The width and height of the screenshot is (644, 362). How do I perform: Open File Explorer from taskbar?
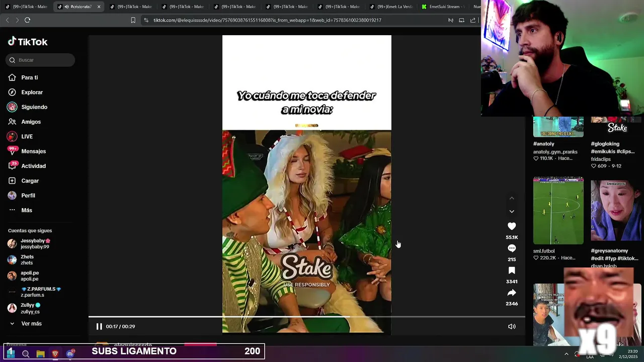click(x=40, y=354)
